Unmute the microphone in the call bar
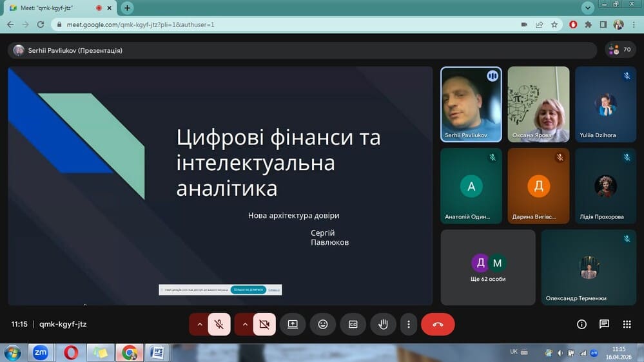Image resolution: width=644 pixels, height=362 pixels. tap(219, 325)
